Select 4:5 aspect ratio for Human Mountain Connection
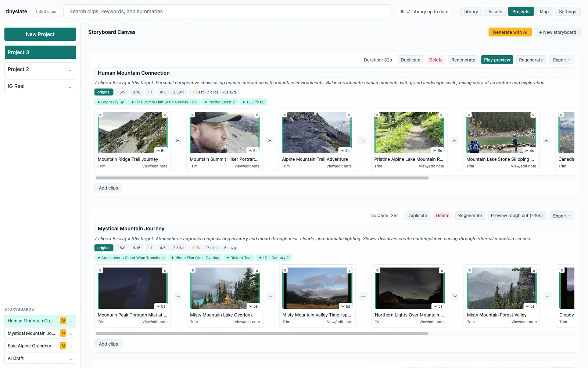This screenshot has width=588, height=368. point(163,92)
